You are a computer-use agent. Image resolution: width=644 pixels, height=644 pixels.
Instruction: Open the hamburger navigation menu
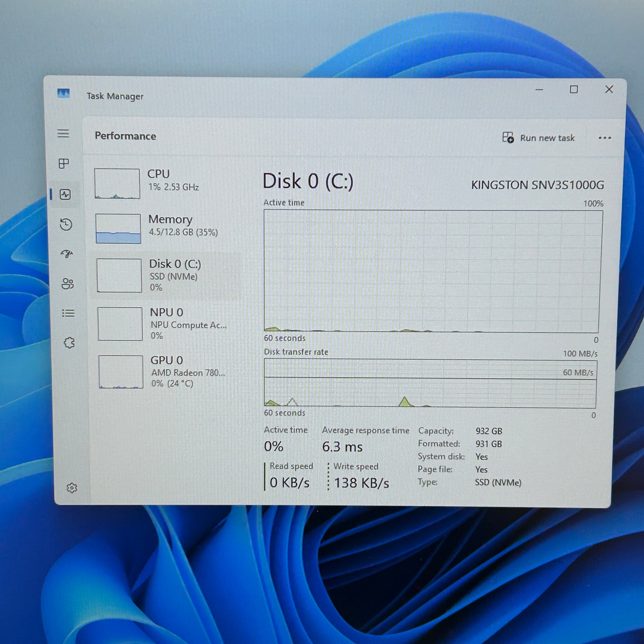(x=63, y=133)
